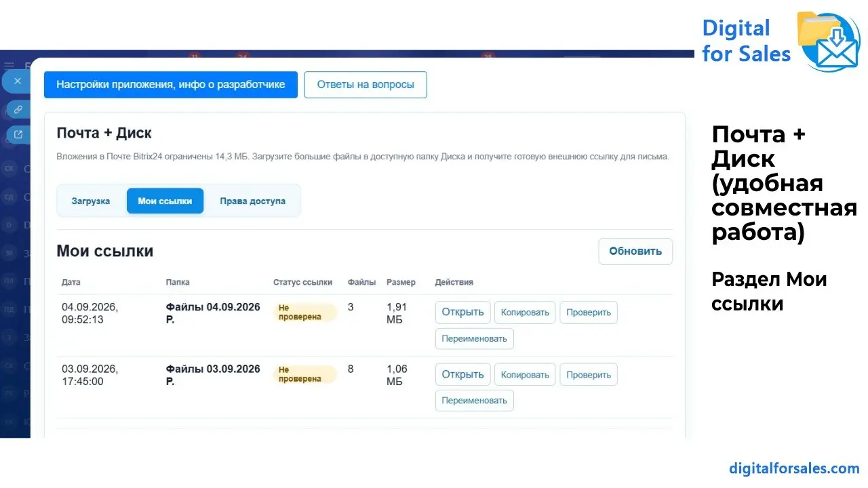Click Переименовать for Файлы 03.09.2026
This screenshot has height=488, width=868.
coord(474,401)
